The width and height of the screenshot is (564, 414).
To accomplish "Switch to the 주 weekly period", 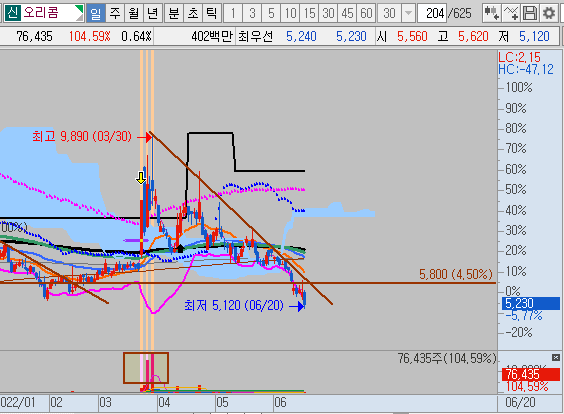I will pos(115,13).
